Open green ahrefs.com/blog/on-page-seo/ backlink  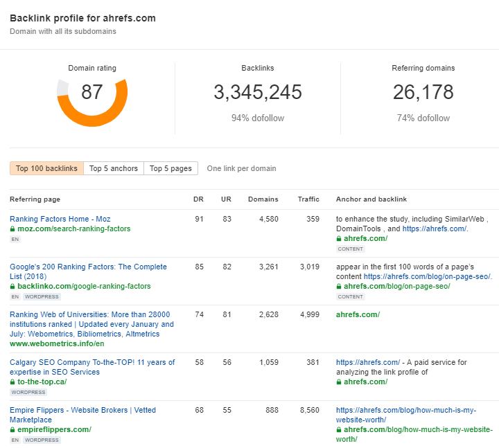tap(397, 286)
